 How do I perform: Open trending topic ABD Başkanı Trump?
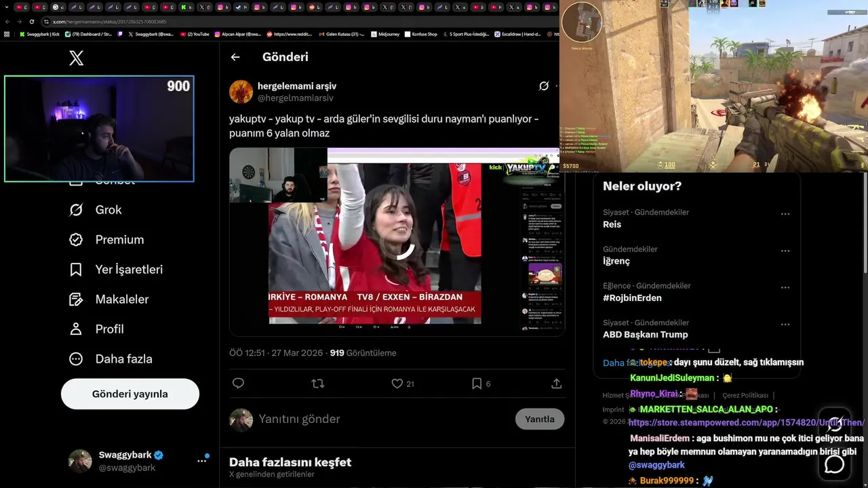click(646, 334)
